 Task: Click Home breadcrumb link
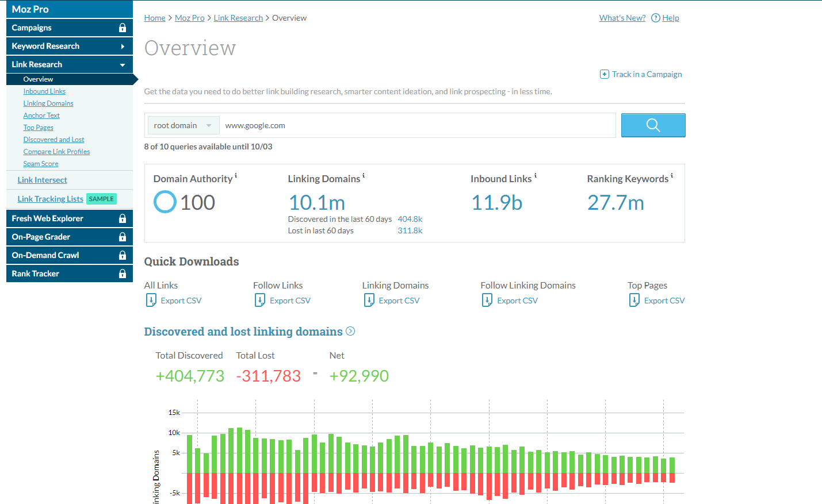[x=155, y=18]
